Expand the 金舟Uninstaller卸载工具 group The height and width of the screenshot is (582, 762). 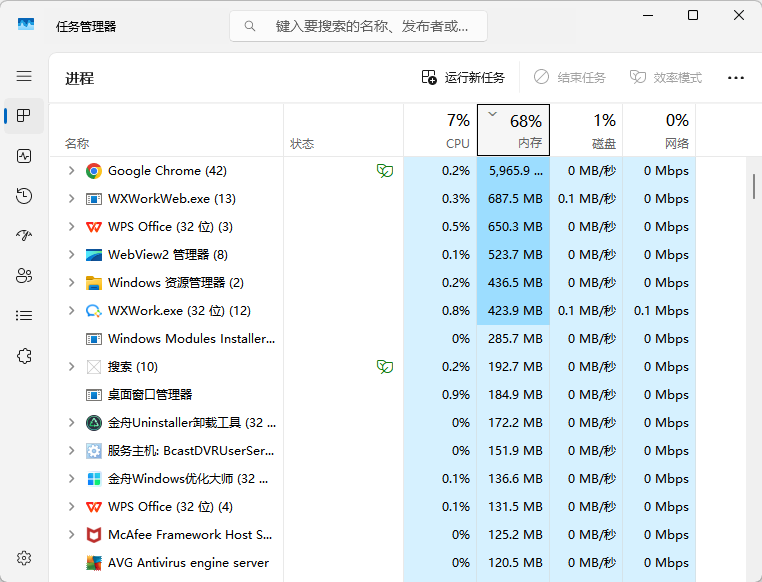pyautogui.click(x=71, y=423)
